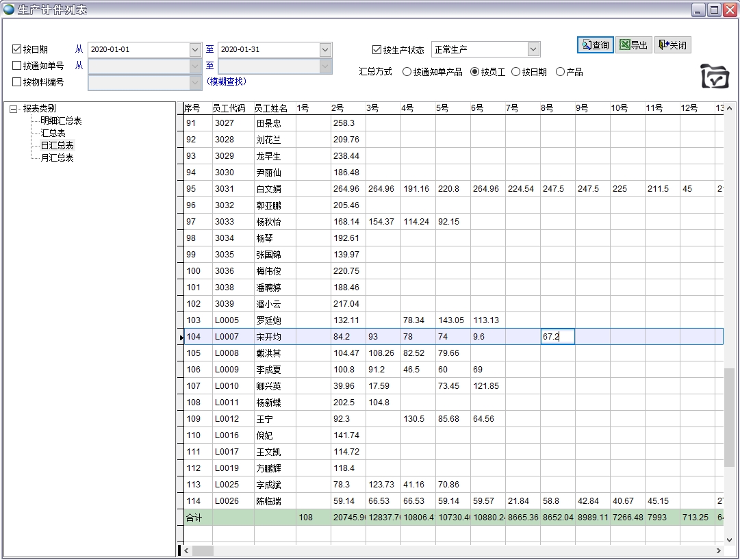
Task: Select 明细汇总表 in the report tree
Action: 61,120
